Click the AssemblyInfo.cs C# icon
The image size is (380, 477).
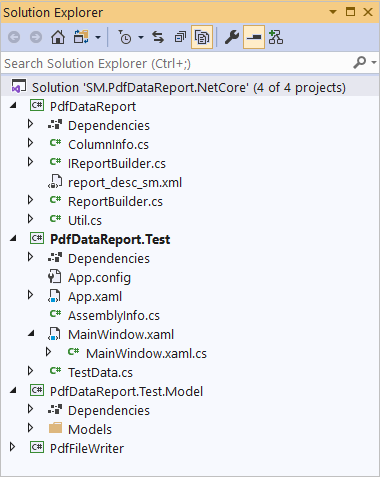(55, 314)
